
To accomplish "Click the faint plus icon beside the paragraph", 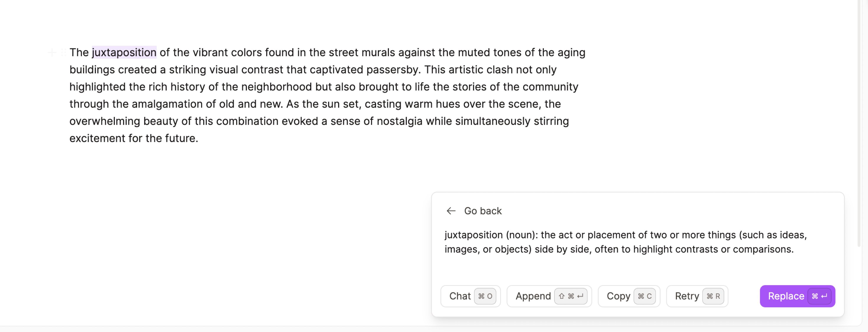I will click(52, 53).
